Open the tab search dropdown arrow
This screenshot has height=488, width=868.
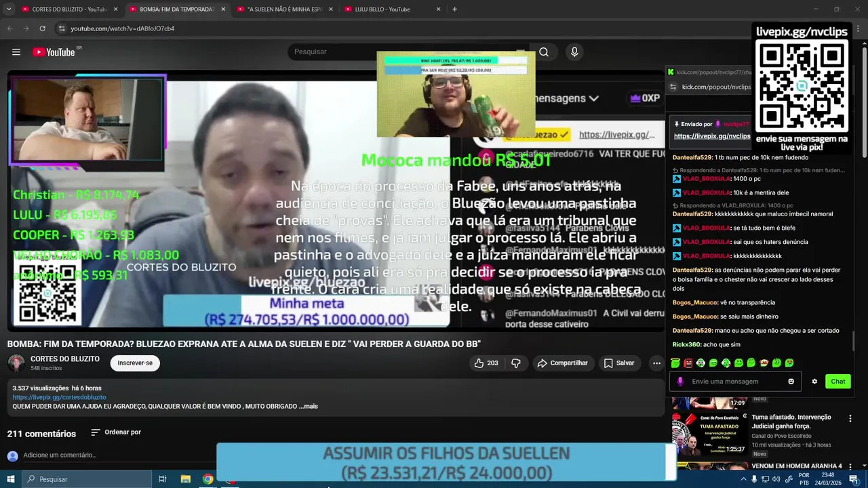coord(9,9)
